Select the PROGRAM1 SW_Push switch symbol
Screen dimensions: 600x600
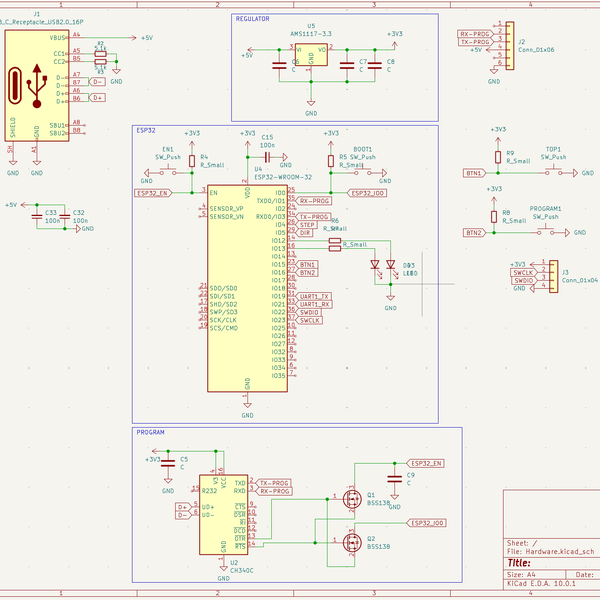pos(545,232)
